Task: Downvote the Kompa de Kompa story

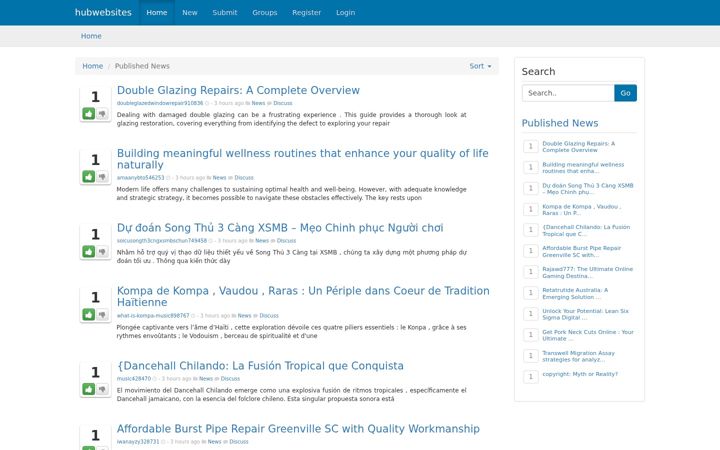Action: pos(102,314)
